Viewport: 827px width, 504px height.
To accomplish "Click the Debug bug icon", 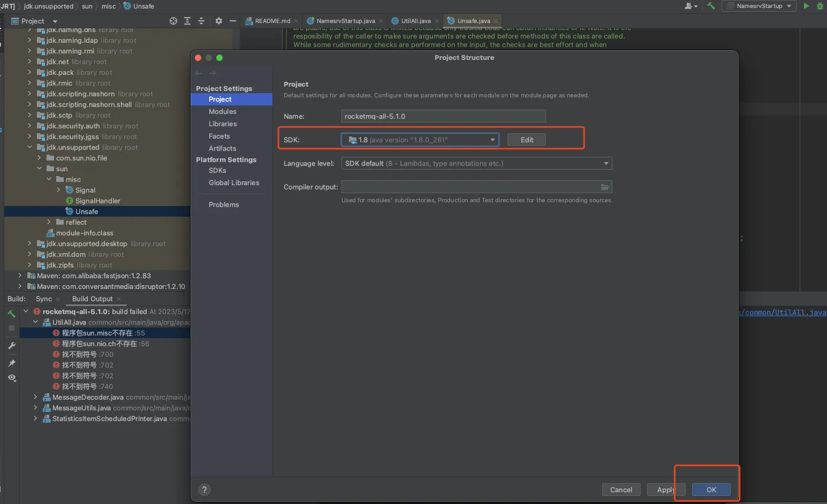I will coord(820,6).
